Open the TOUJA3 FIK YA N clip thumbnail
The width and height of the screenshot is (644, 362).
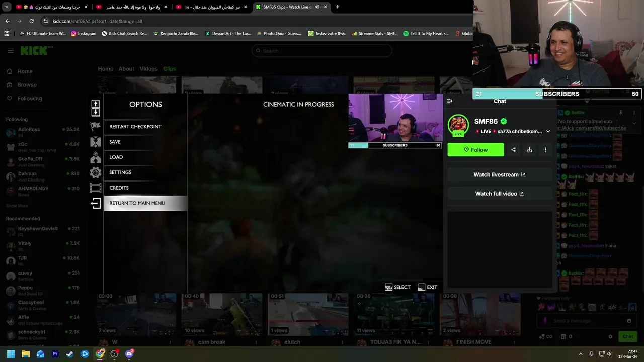coord(394,313)
